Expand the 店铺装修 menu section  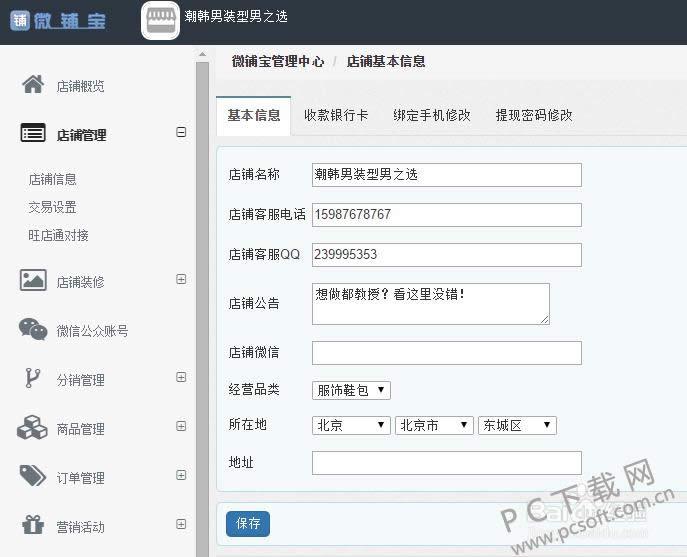point(181,280)
